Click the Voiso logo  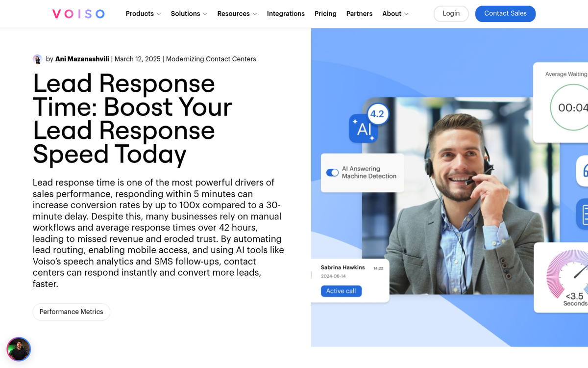tap(78, 13)
